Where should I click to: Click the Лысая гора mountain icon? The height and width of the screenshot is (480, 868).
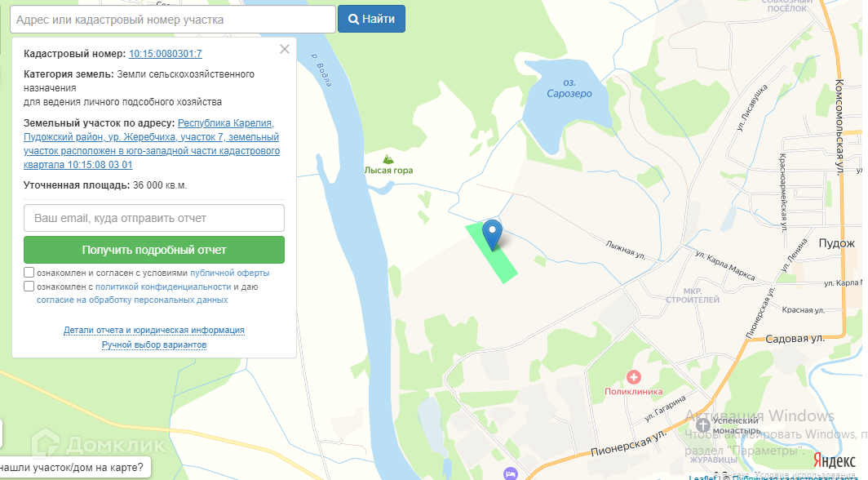tap(388, 158)
